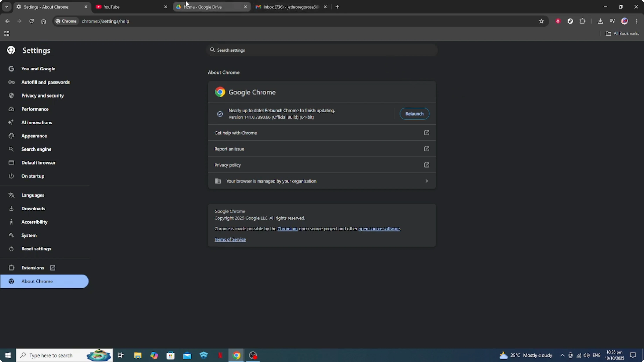Open Extensions in sidebar

(x=33, y=268)
